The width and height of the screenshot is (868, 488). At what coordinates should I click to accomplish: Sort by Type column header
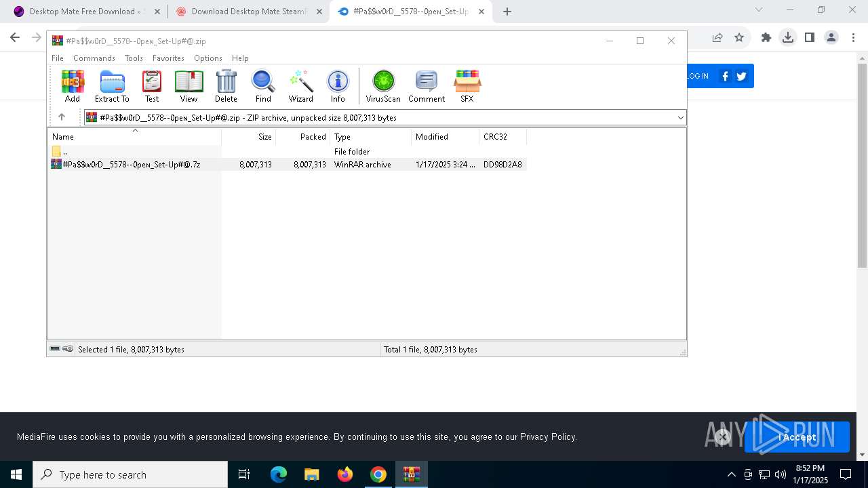coord(371,136)
